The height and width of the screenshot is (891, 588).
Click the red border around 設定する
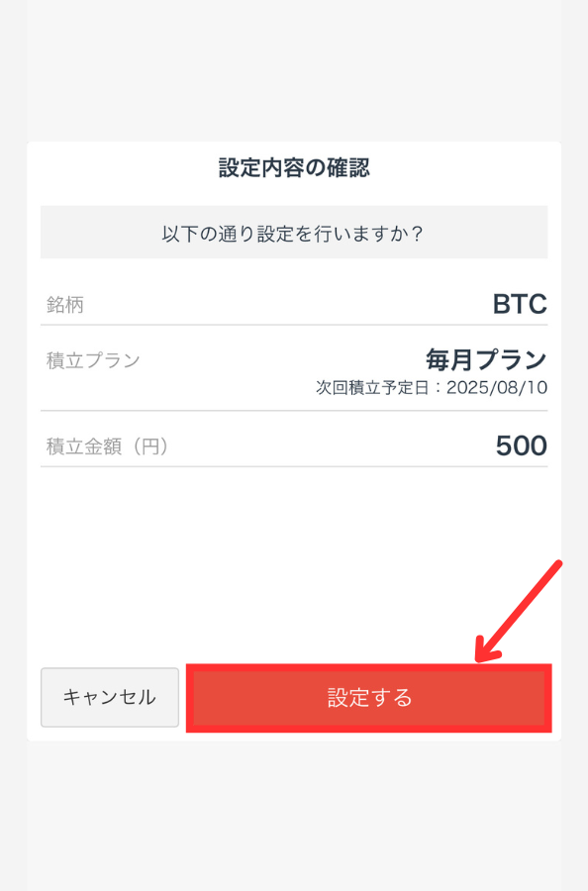368,669
